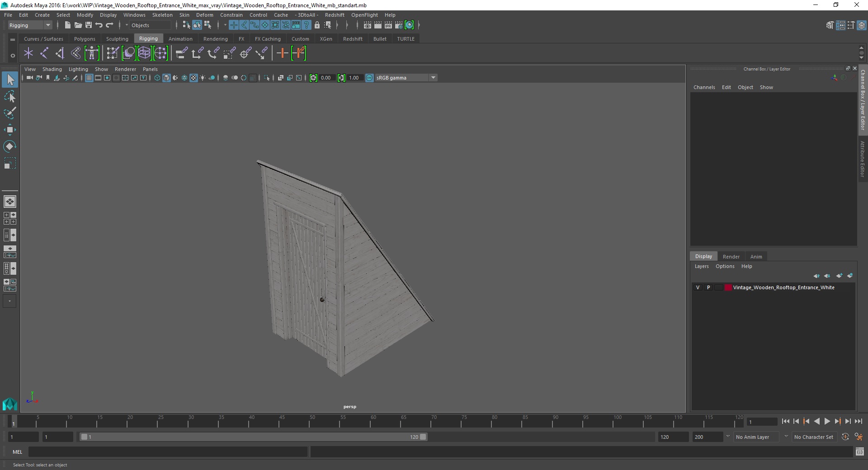Click the Undo arrow icon
The width and height of the screenshot is (868, 470).
pyautogui.click(x=99, y=25)
